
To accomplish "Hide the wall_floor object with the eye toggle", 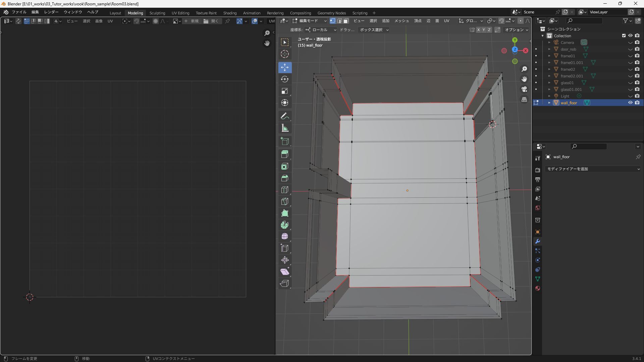I will tap(631, 103).
